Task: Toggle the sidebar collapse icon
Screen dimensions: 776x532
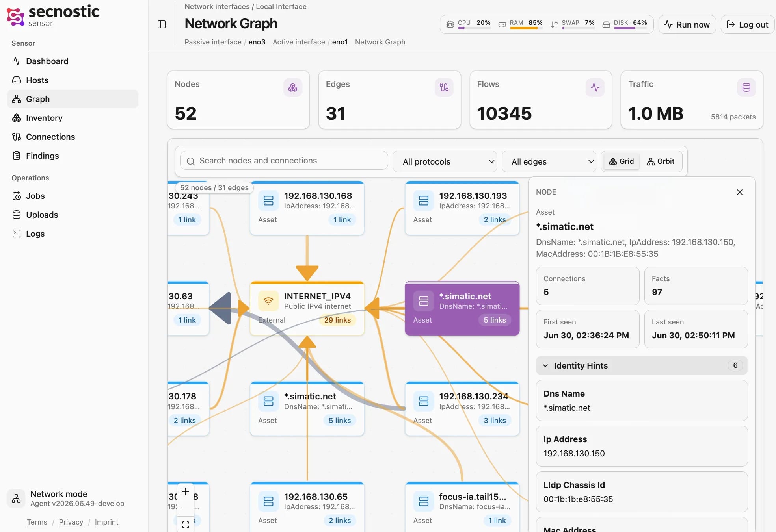Action: (162, 24)
